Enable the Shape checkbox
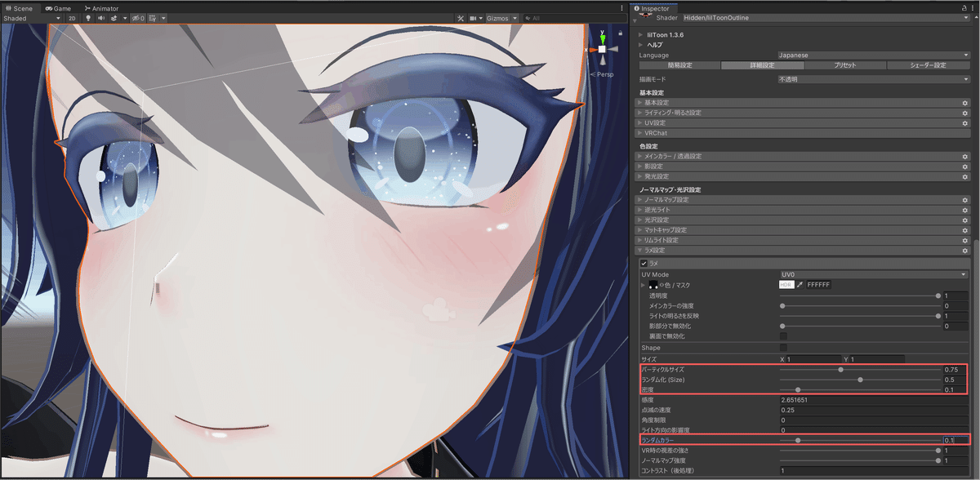The image size is (980, 480). (783, 348)
